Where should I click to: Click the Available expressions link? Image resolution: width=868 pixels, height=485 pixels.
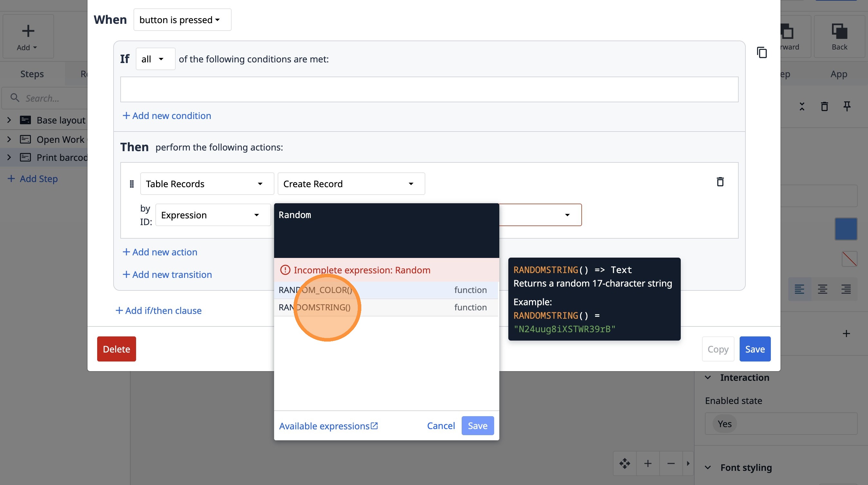pos(328,426)
